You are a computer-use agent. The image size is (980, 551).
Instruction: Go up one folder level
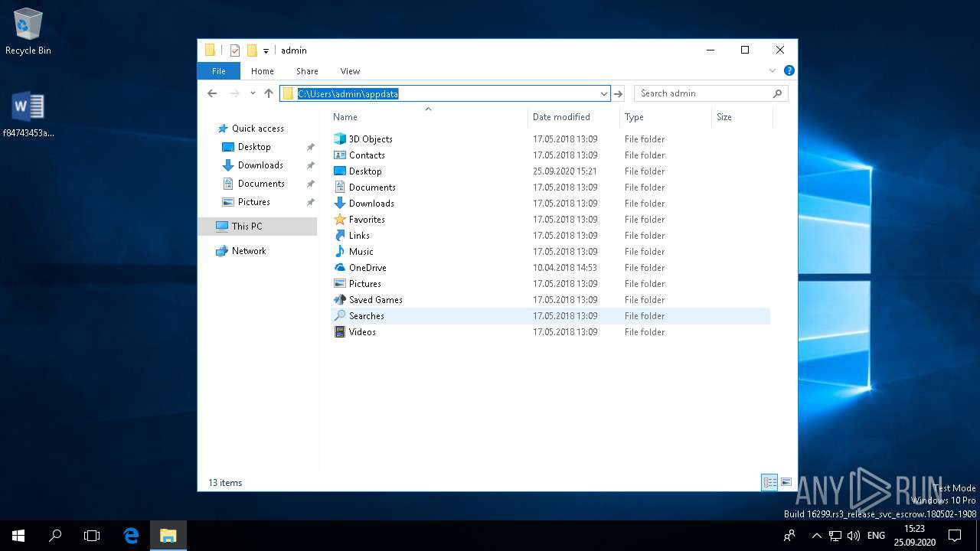click(x=268, y=93)
